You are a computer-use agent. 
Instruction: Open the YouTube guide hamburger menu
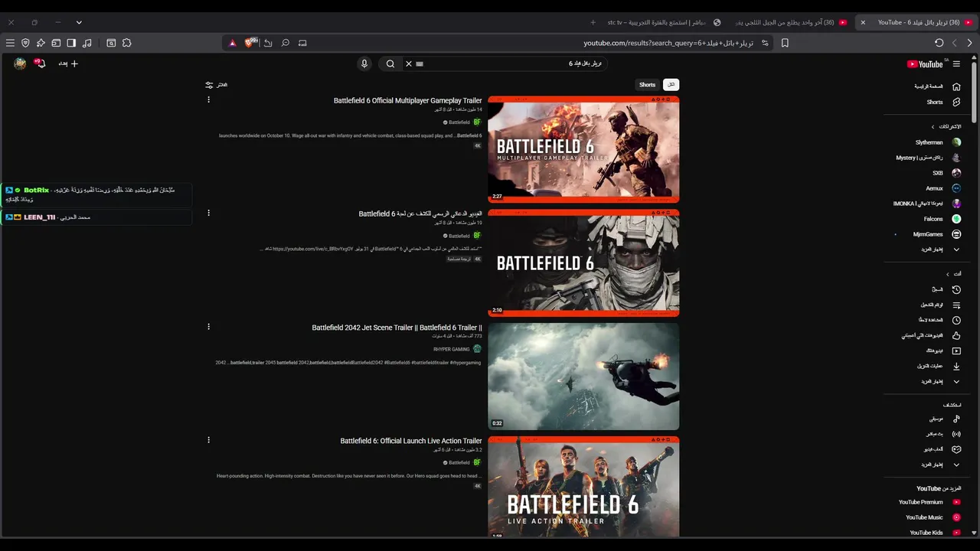pyautogui.click(x=956, y=64)
